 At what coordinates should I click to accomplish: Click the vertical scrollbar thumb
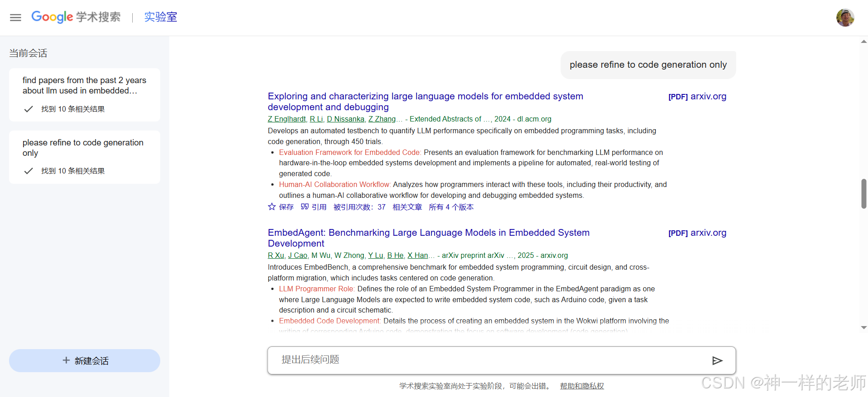coord(863,194)
